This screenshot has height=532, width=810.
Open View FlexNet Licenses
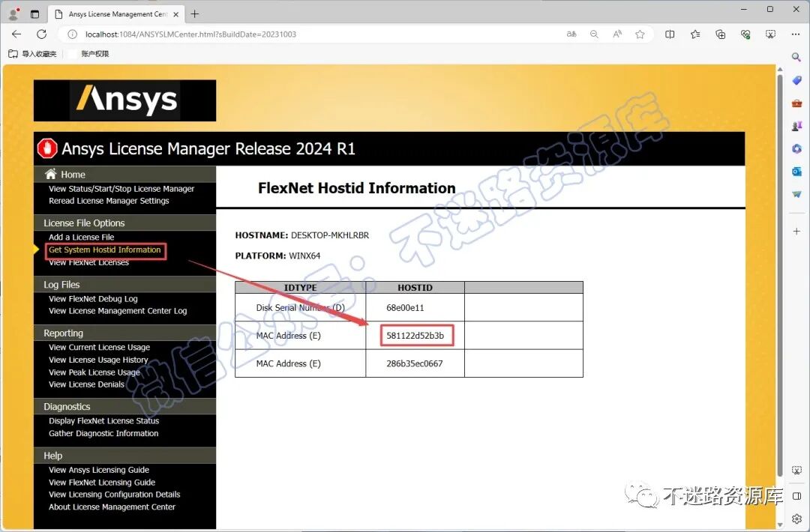[88, 263]
